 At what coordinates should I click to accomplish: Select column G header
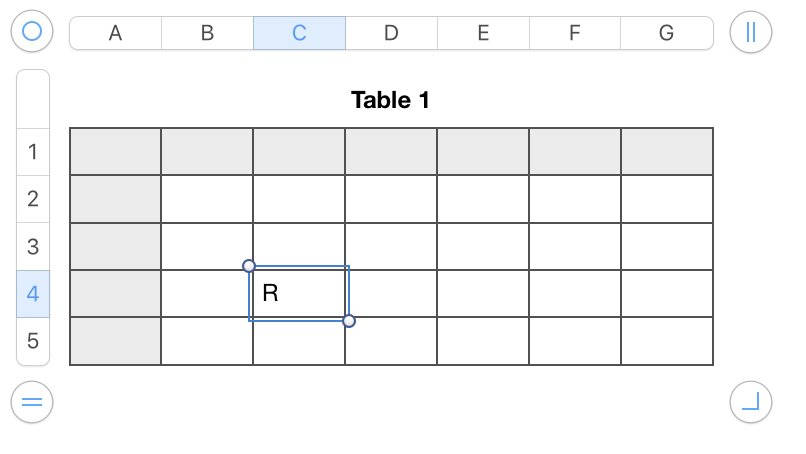pyautogui.click(x=666, y=33)
